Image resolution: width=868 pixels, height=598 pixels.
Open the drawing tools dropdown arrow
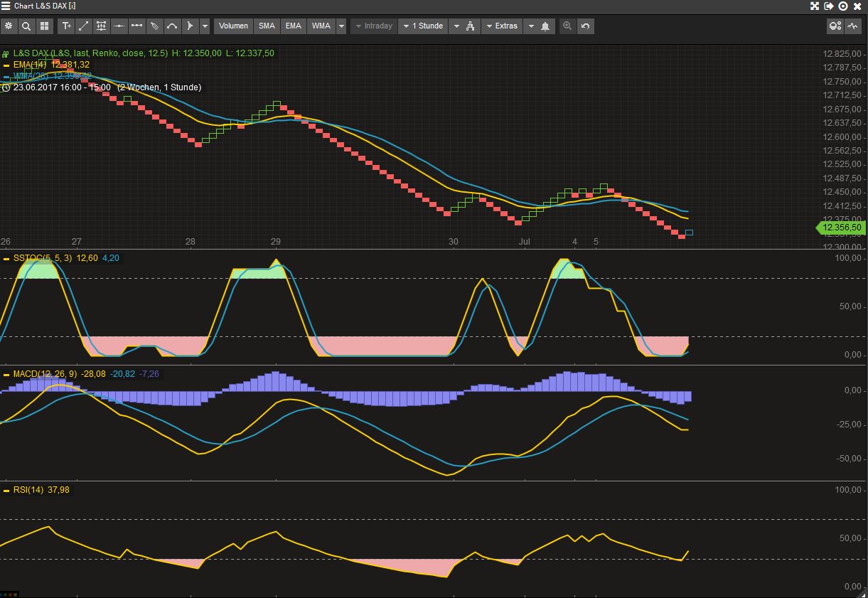pos(205,26)
